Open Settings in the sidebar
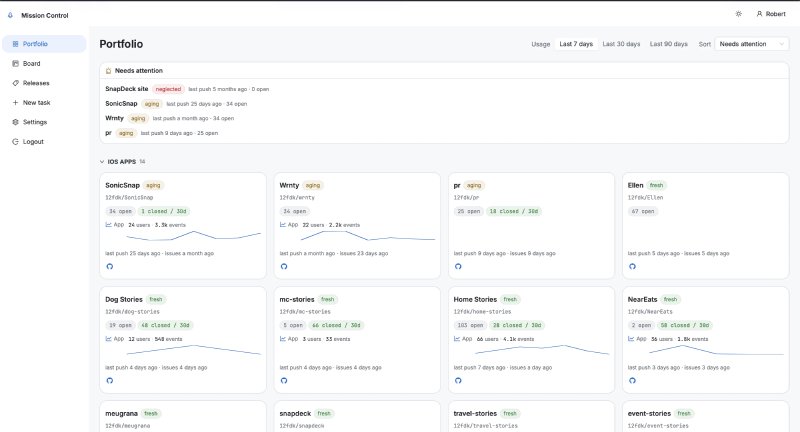The height and width of the screenshot is (432, 800). click(x=44, y=122)
